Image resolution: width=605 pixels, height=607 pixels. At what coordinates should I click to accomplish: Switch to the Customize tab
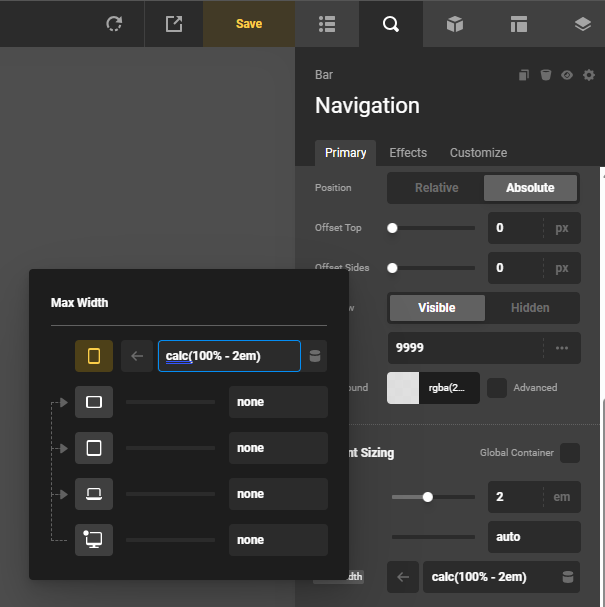pyautogui.click(x=478, y=153)
